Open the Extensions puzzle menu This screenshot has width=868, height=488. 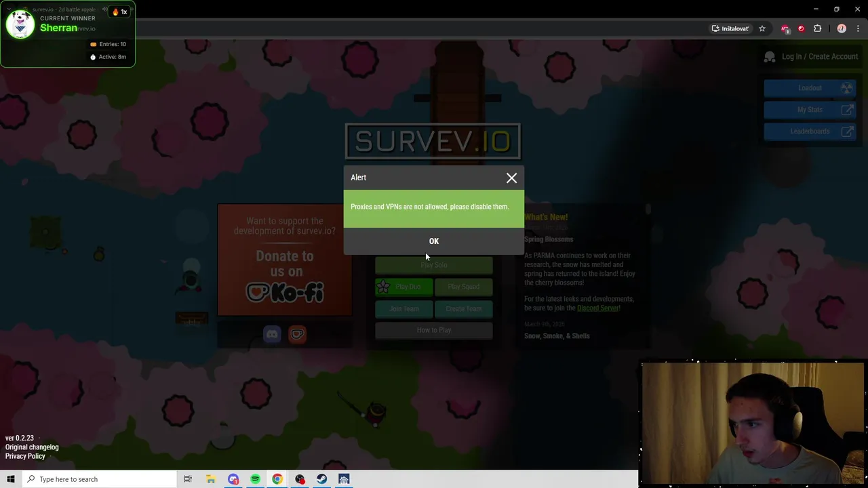817,28
